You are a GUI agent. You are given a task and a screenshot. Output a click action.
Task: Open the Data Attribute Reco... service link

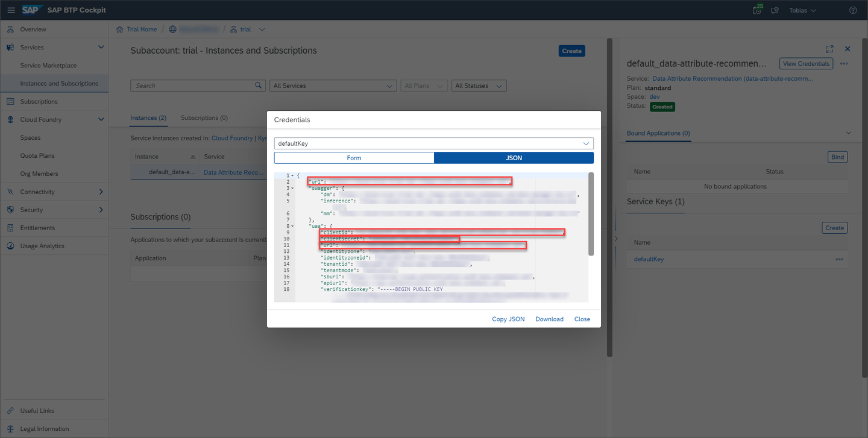(233, 172)
